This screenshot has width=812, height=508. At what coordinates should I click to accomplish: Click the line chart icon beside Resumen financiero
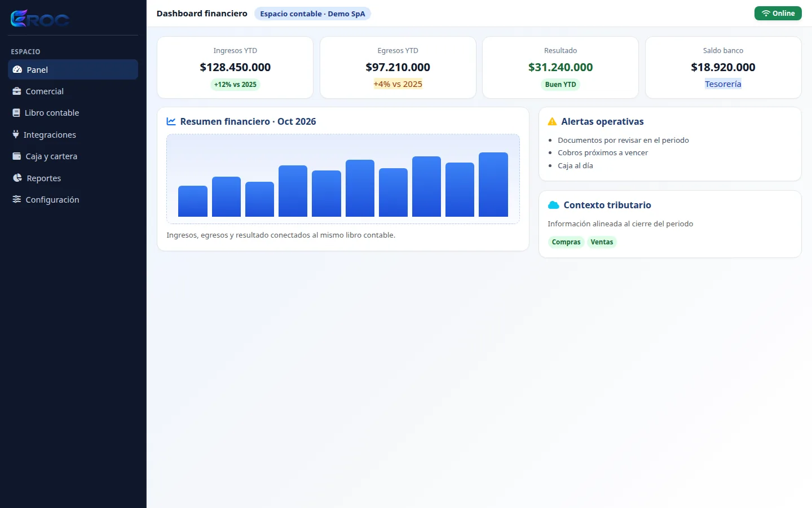pos(171,121)
